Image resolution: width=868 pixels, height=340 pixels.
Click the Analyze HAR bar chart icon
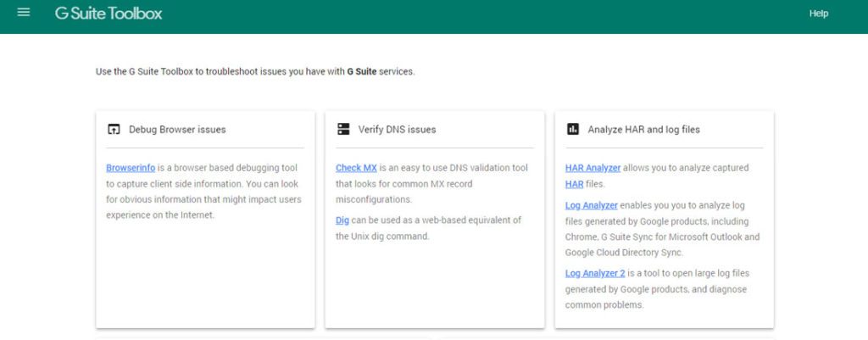[x=572, y=130]
